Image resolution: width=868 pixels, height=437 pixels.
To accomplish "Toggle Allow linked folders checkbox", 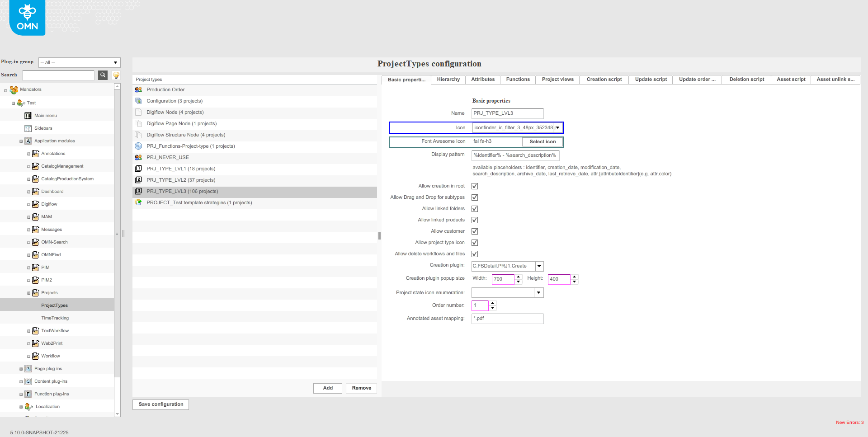I will click(475, 209).
